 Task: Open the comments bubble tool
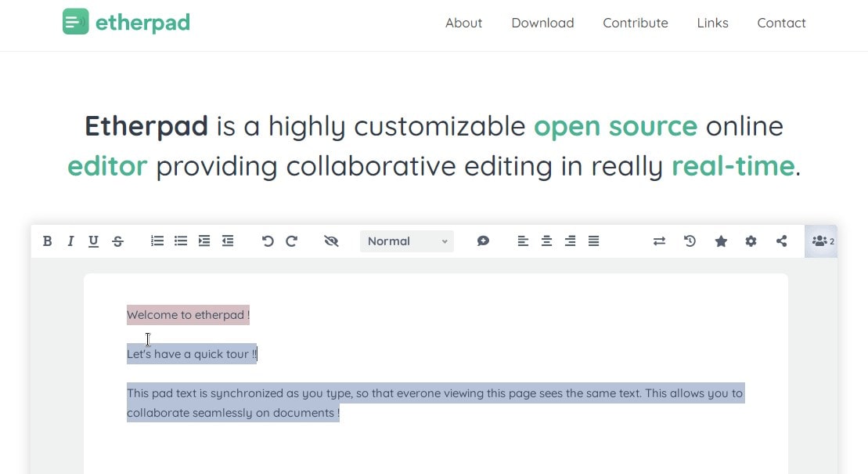(x=483, y=241)
